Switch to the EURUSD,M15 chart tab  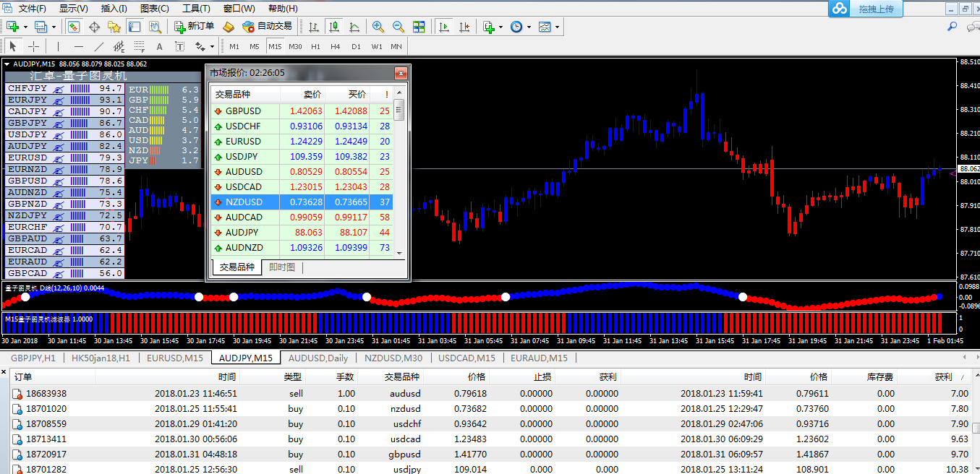click(174, 358)
